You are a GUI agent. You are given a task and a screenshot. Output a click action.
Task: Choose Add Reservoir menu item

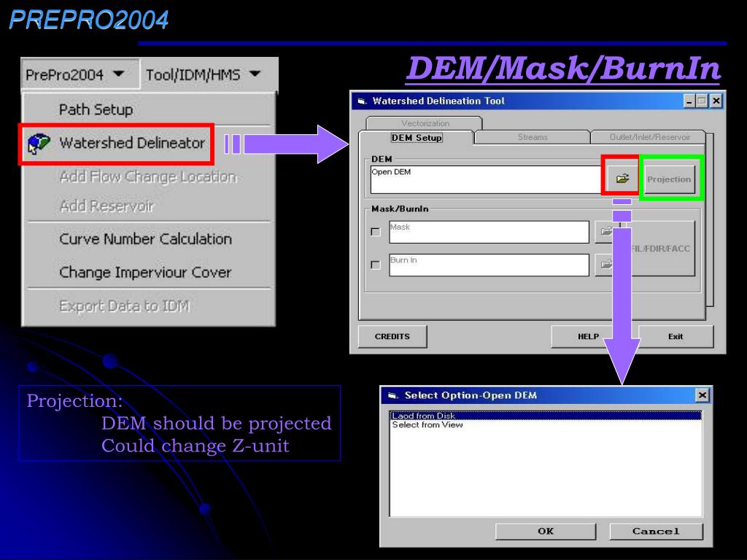pos(107,206)
